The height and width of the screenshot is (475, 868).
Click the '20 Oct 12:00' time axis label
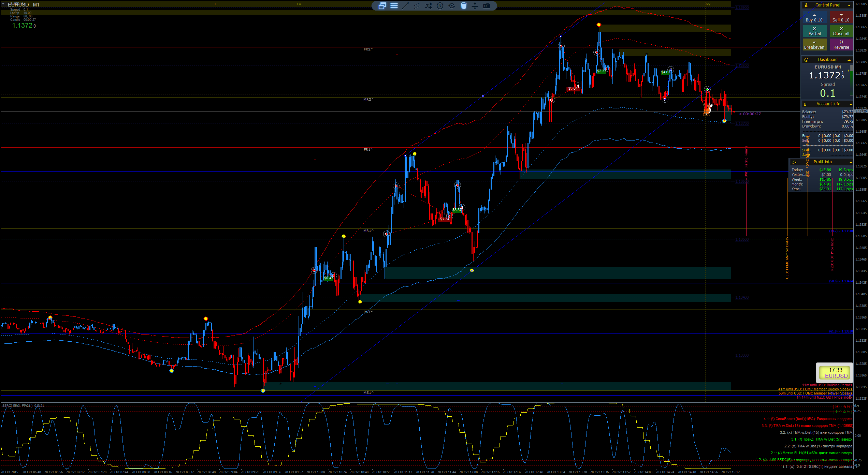pyautogui.click(x=468, y=472)
